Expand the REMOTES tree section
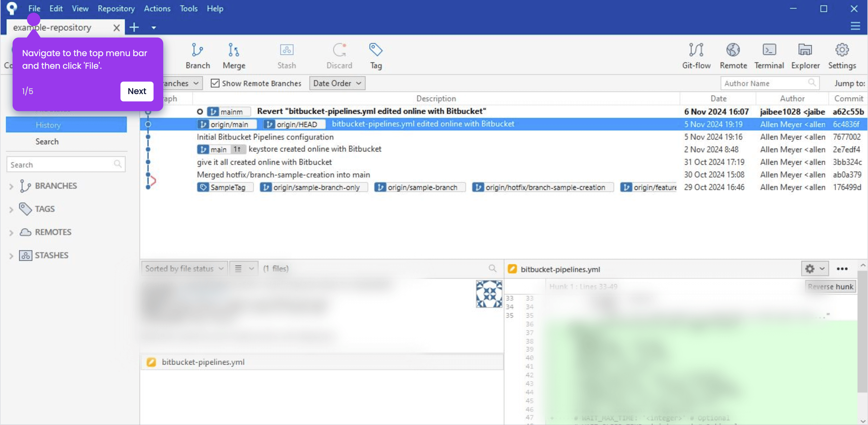 11,233
